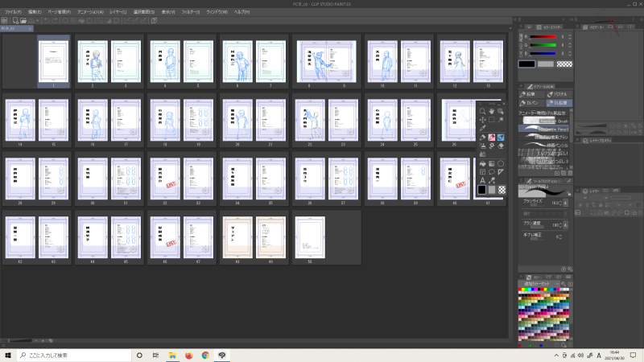The image size is (644, 362).
Task: Open page 50 thumbnail
Action: 310,237
